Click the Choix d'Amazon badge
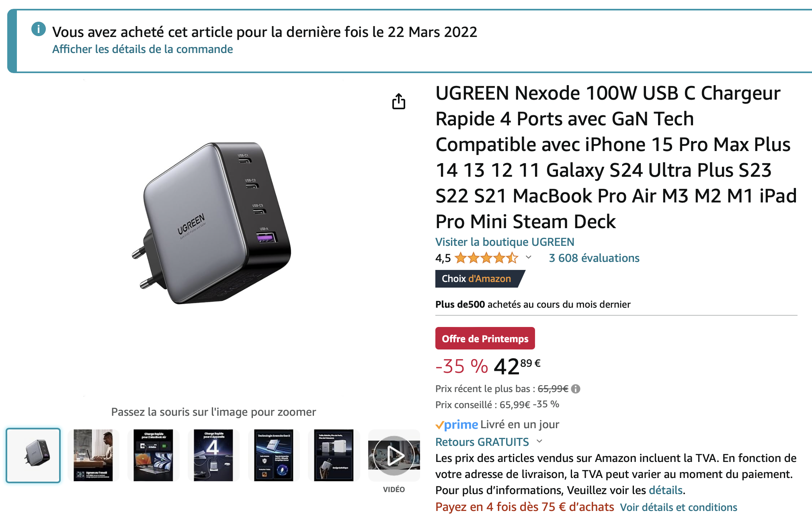Image resolution: width=812 pixels, height=523 pixels. (x=480, y=279)
